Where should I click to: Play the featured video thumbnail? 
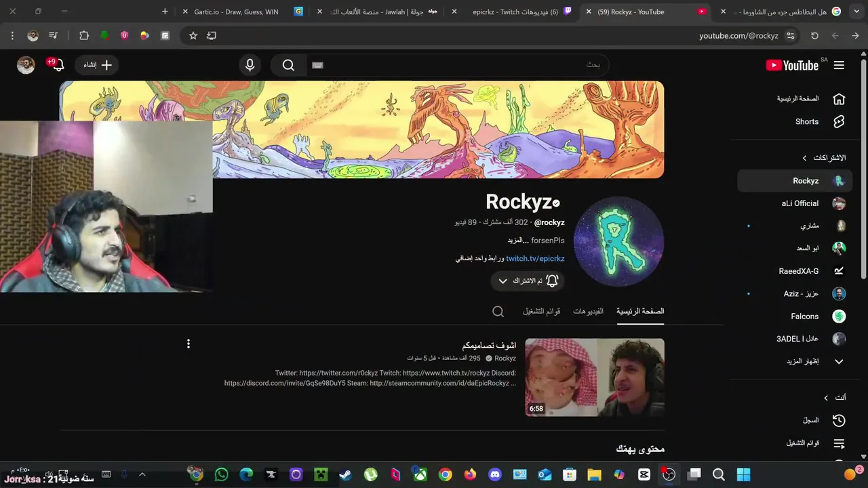coord(595,378)
